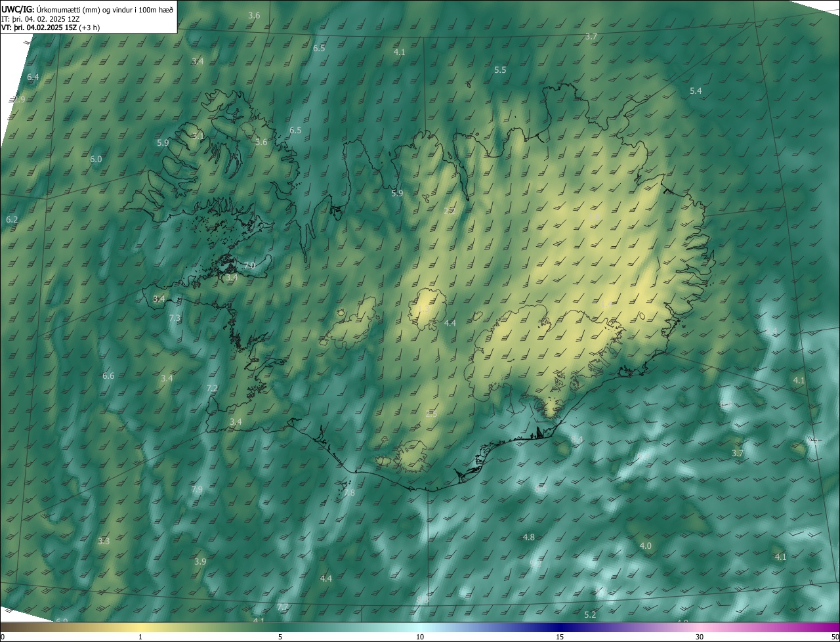Click the 6.0 value label
This screenshot has height=642, width=840.
coord(96,159)
